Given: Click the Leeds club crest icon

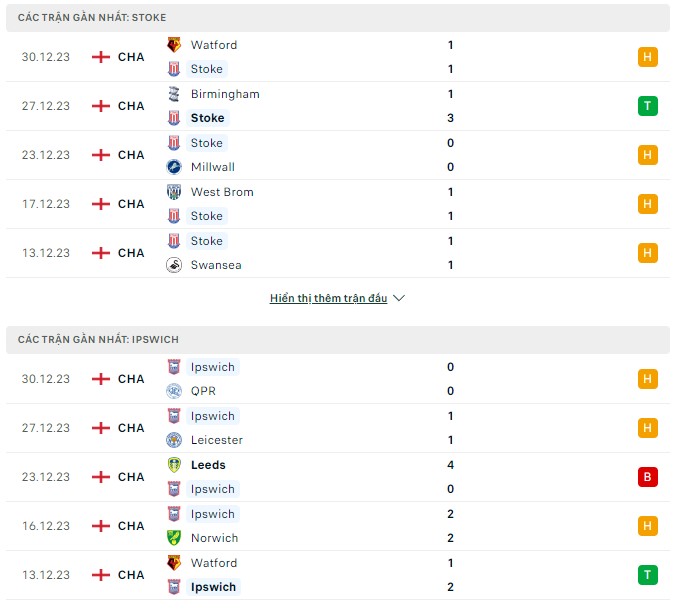Looking at the screenshot, I should click(174, 464).
